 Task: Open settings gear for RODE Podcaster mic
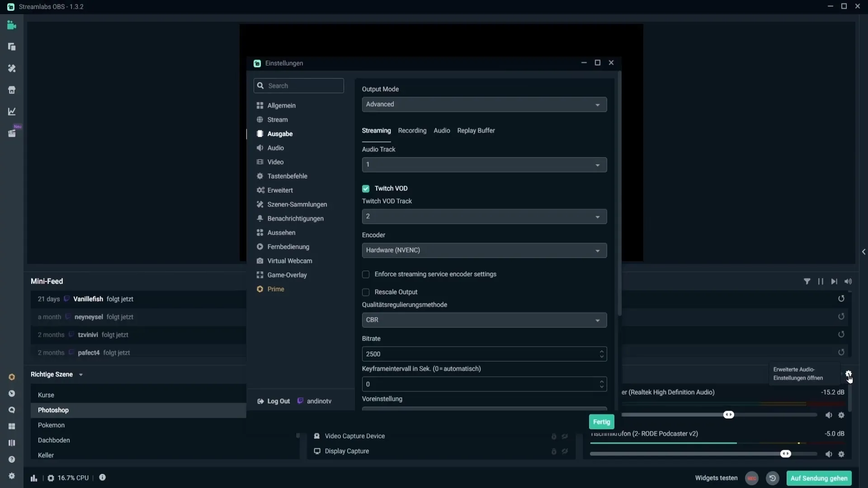click(841, 455)
